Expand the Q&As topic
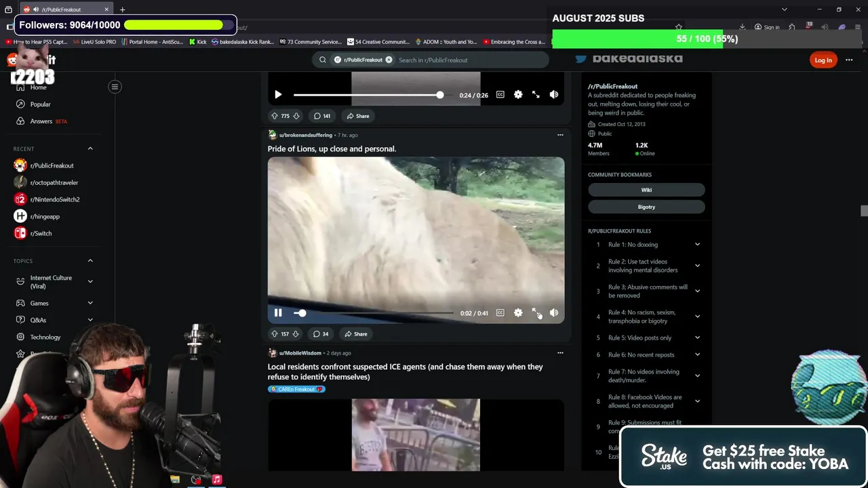Viewport: 868px width, 488px height. (x=90, y=320)
